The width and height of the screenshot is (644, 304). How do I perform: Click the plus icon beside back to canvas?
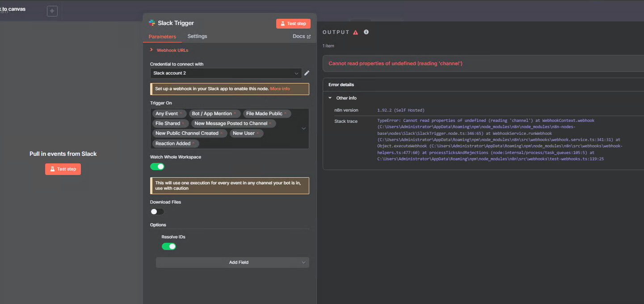[x=52, y=11]
